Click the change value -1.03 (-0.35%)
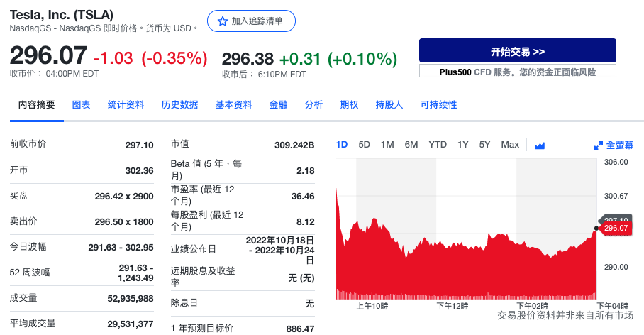 point(150,58)
